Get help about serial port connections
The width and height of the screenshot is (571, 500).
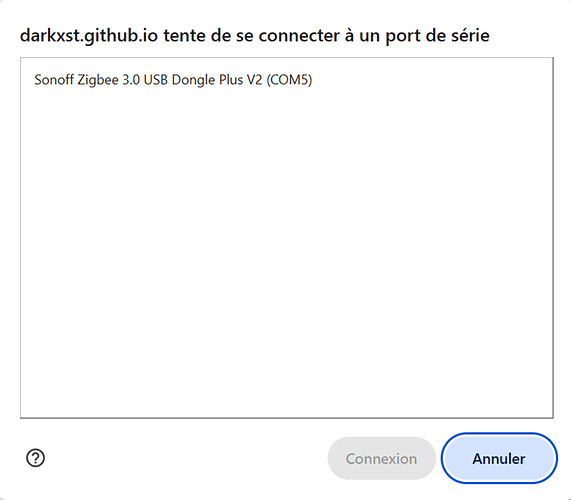coord(35,458)
